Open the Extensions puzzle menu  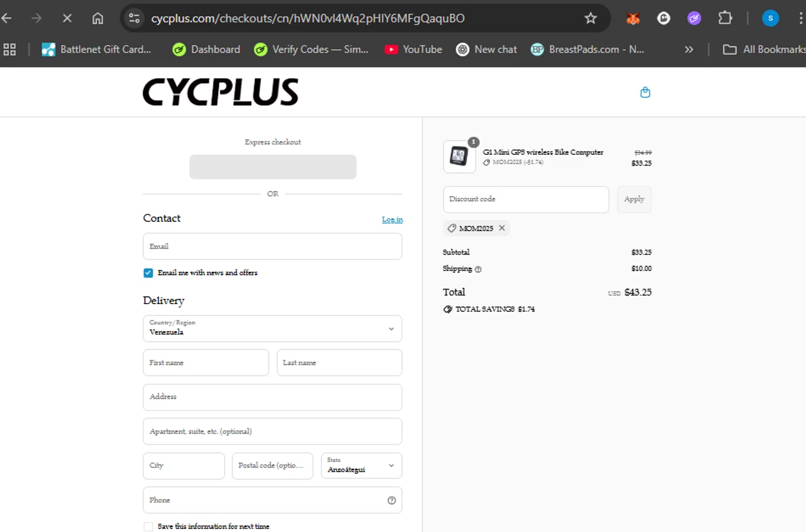725,18
